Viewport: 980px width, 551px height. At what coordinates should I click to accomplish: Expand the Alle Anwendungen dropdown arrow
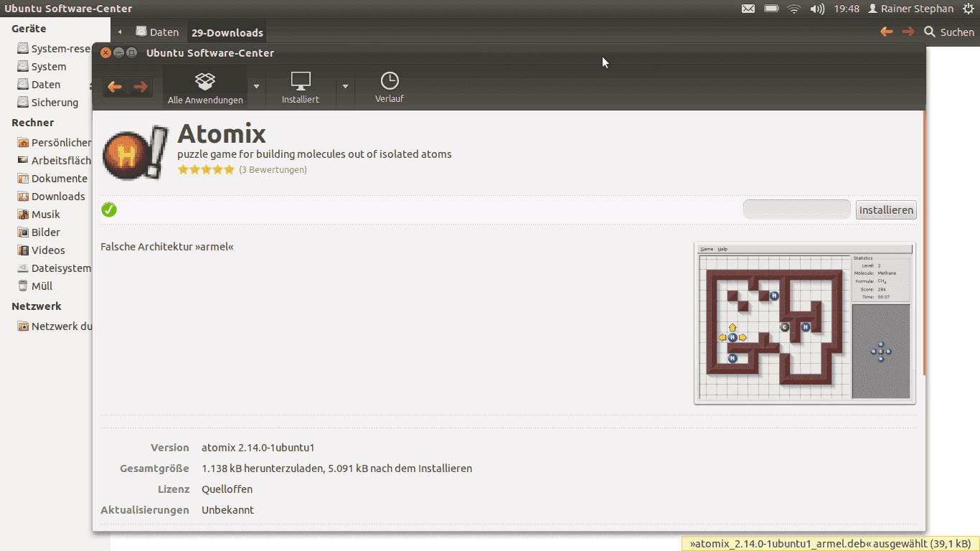[x=257, y=87]
